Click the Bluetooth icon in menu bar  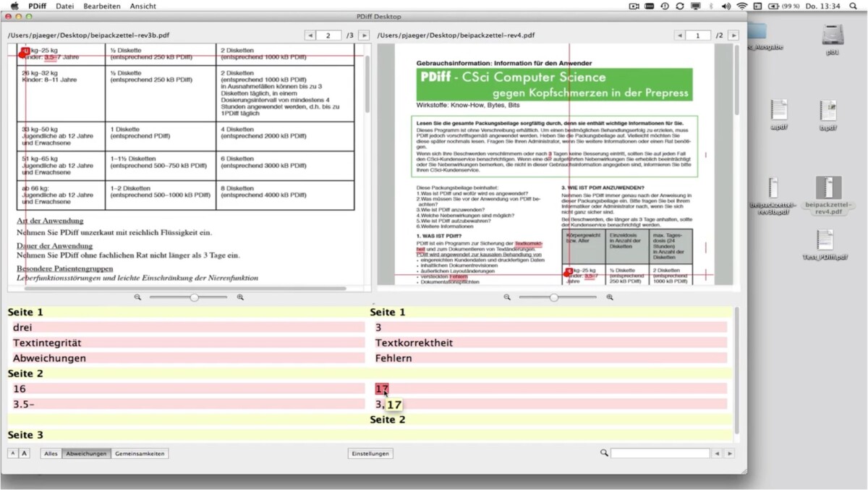pos(710,6)
